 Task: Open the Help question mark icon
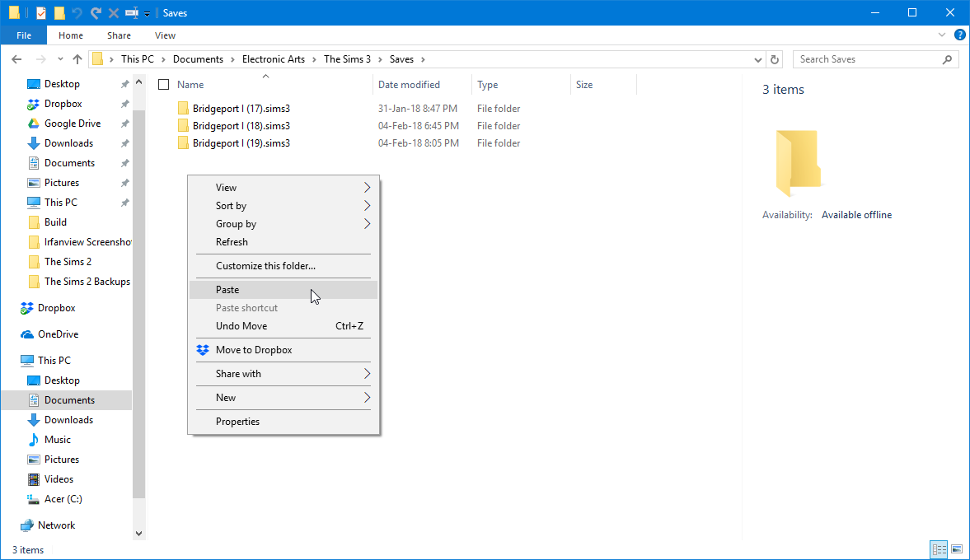point(959,35)
